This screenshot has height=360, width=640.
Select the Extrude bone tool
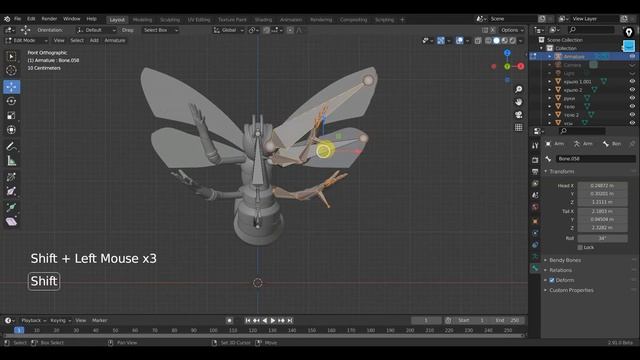pos(11,207)
